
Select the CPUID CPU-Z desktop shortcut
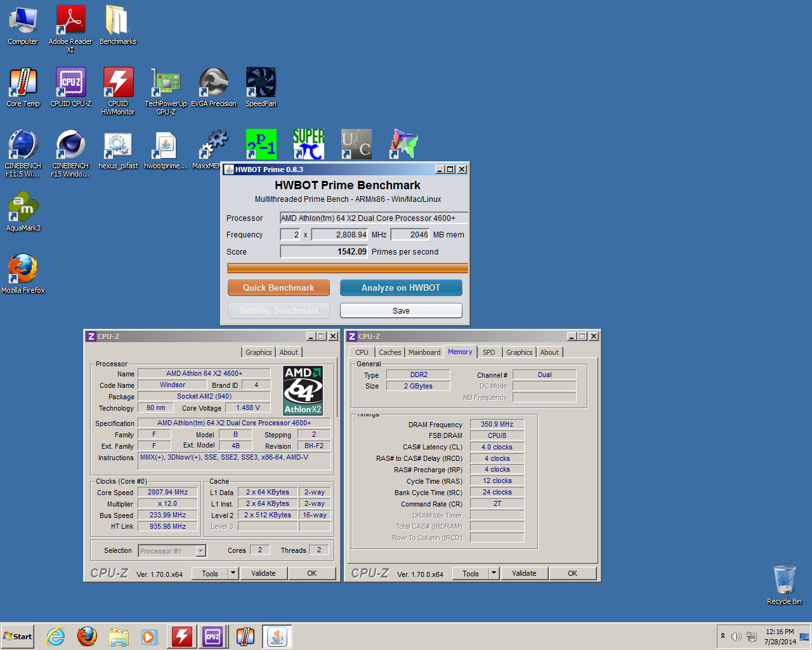pos(70,88)
